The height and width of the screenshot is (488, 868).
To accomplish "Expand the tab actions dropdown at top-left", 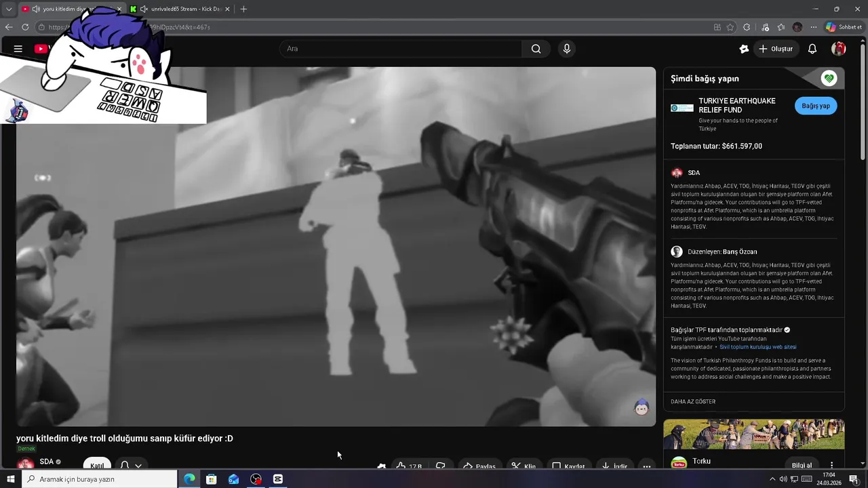I will 9,9.
